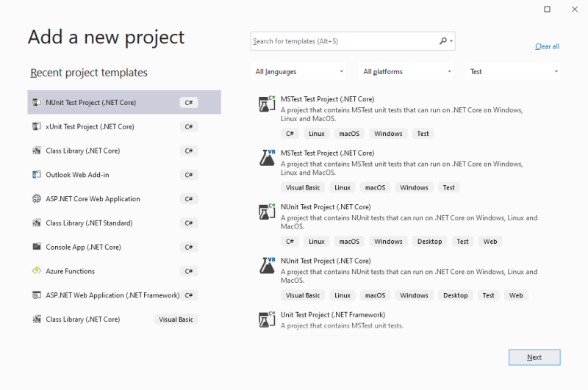
Task: Select the Visual Basic NUnit Test Project title
Action: tap(326, 261)
